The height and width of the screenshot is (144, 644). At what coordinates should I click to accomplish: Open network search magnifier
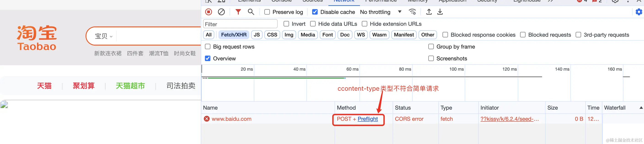coord(251,12)
